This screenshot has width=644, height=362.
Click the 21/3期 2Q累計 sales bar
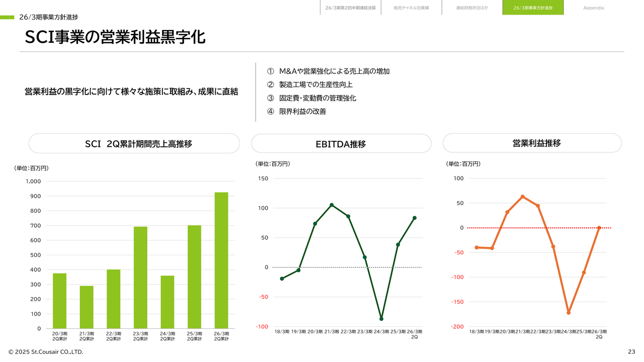pos(87,307)
